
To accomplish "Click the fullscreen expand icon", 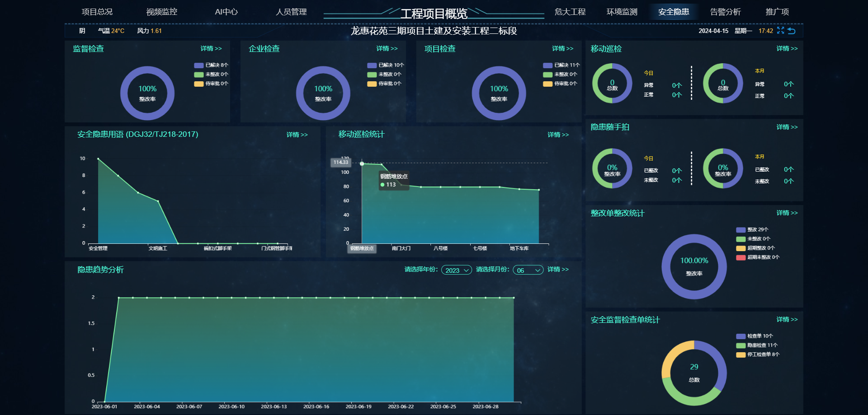I will (780, 30).
